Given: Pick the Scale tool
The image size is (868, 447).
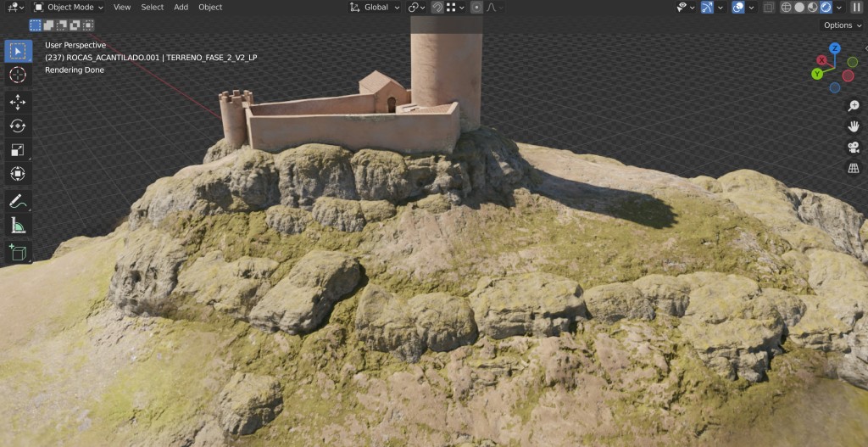Looking at the screenshot, I should [18, 150].
